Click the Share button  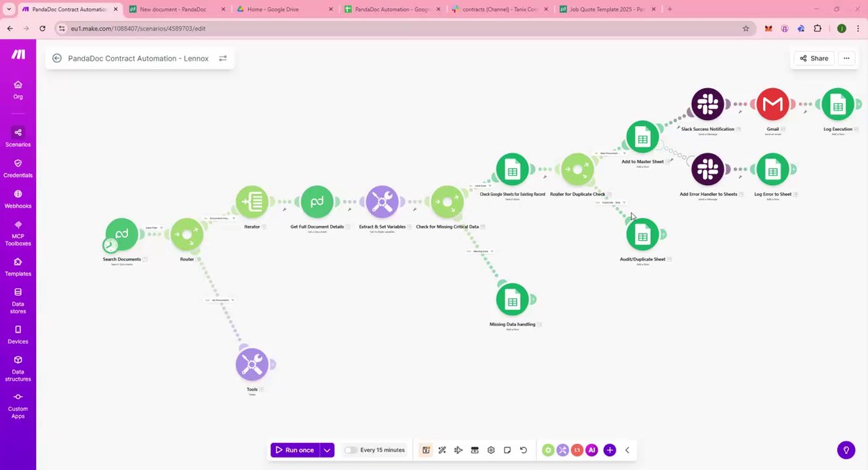[x=814, y=58]
